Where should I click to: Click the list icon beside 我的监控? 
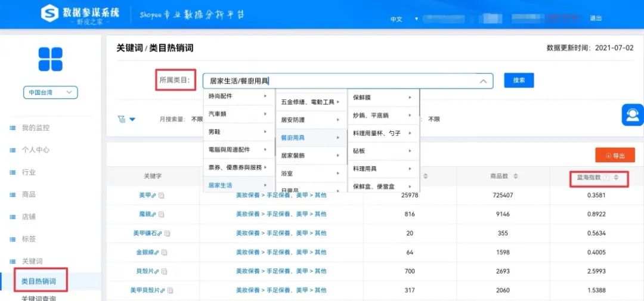(13, 128)
